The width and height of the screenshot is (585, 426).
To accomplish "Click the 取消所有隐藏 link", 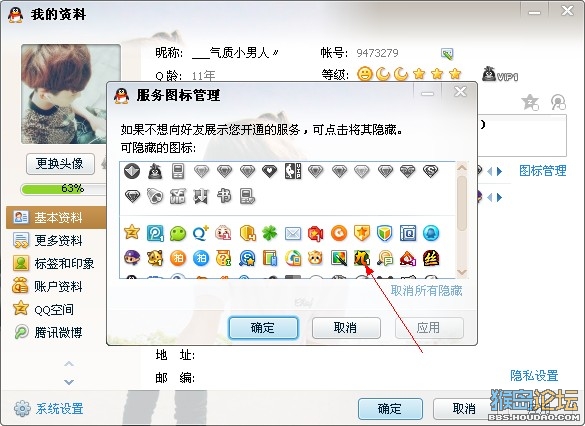I will click(x=426, y=291).
